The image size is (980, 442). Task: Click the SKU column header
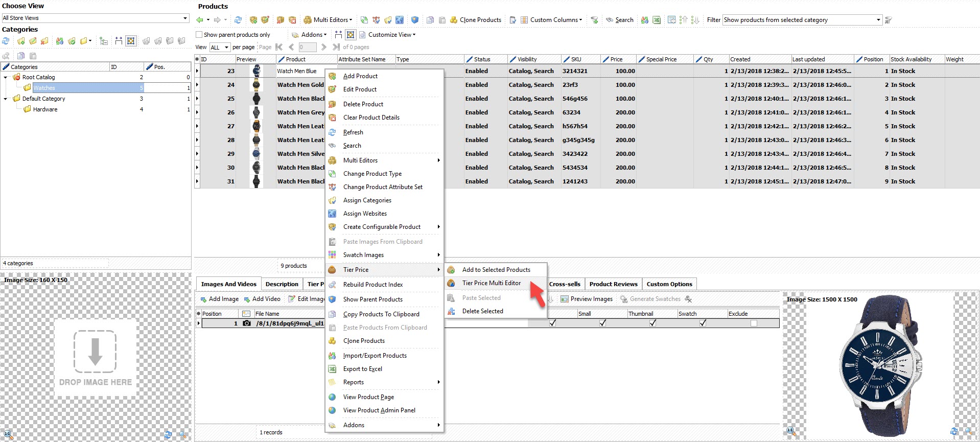click(580, 59)
